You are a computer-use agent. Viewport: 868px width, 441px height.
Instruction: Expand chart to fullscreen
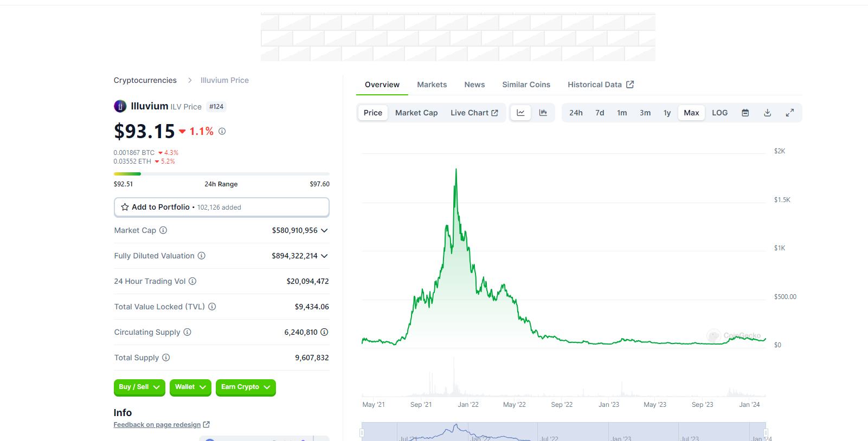click(790, 113)
